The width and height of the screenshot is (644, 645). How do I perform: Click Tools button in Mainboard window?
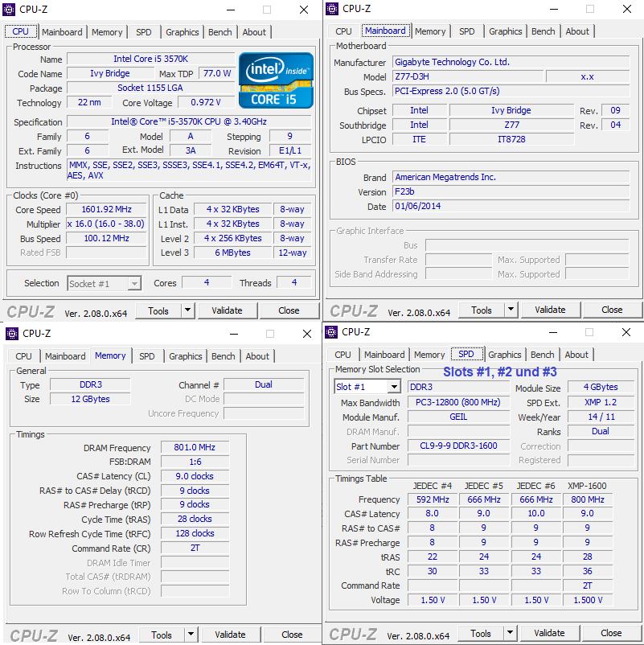[x=482, y=310]
